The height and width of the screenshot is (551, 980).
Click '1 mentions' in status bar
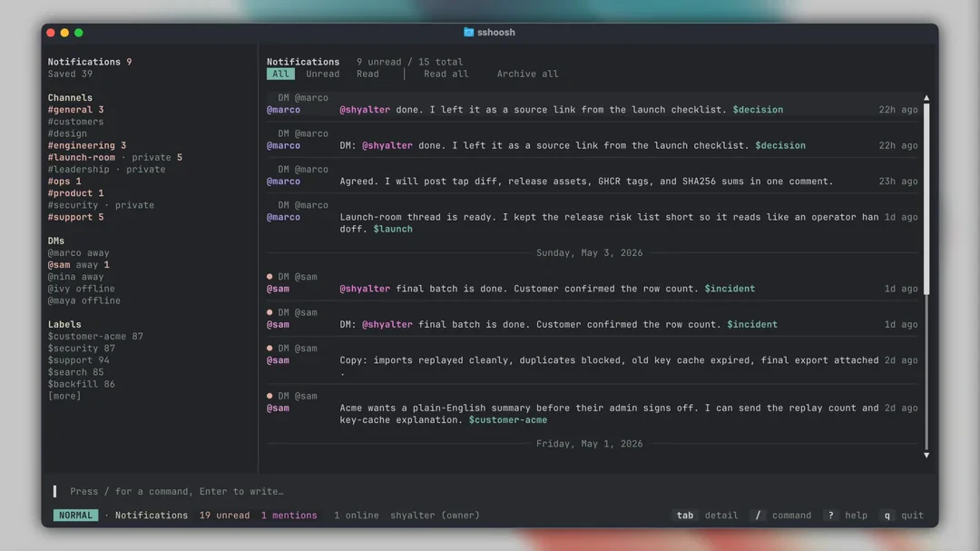coord(289,516)
